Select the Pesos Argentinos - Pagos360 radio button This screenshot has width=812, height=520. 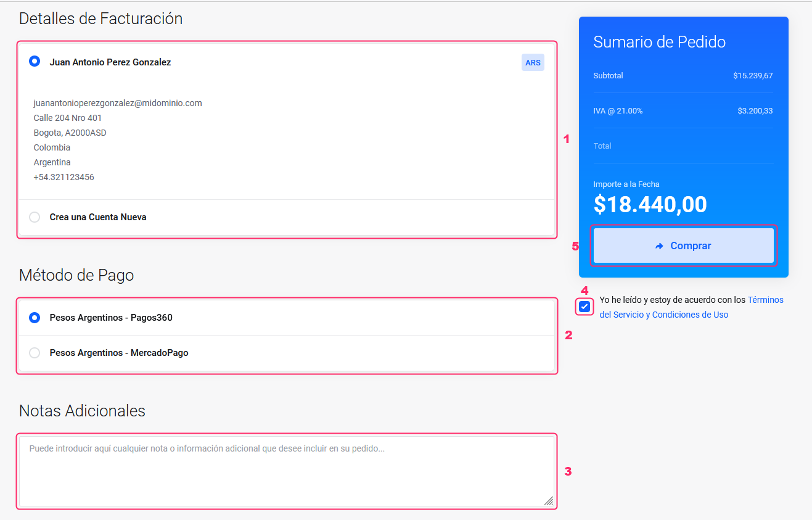pos(35,318)
